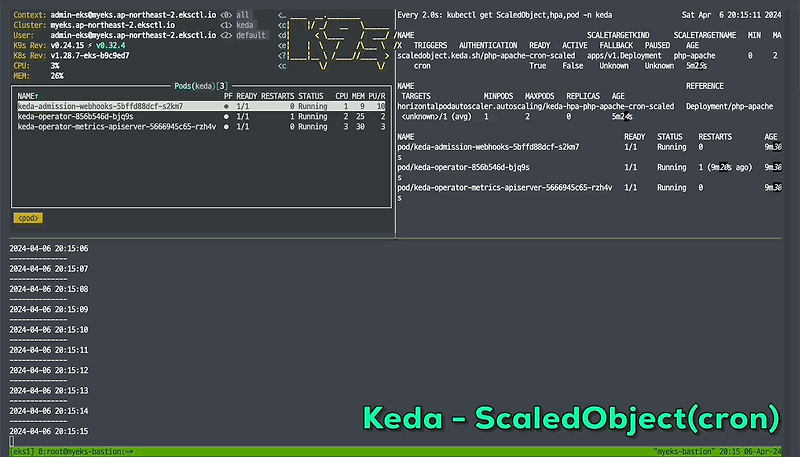Click port-forward dot of keda-operator-metrics-apiserver pod
Screen dimensions: 800x457
[x=226, y=127]
